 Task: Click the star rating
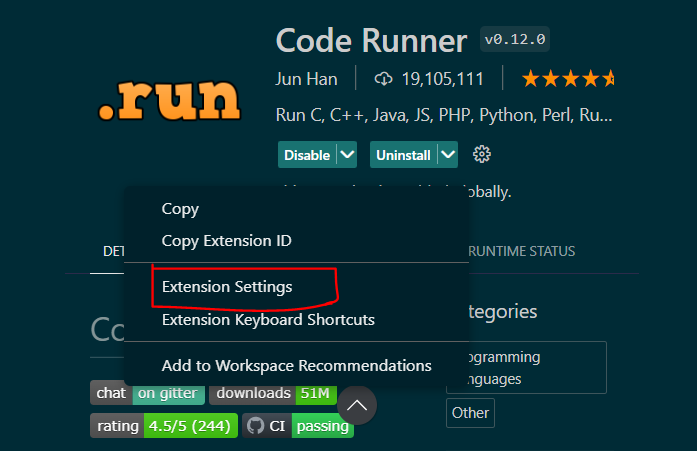click(x=568, y=79)
